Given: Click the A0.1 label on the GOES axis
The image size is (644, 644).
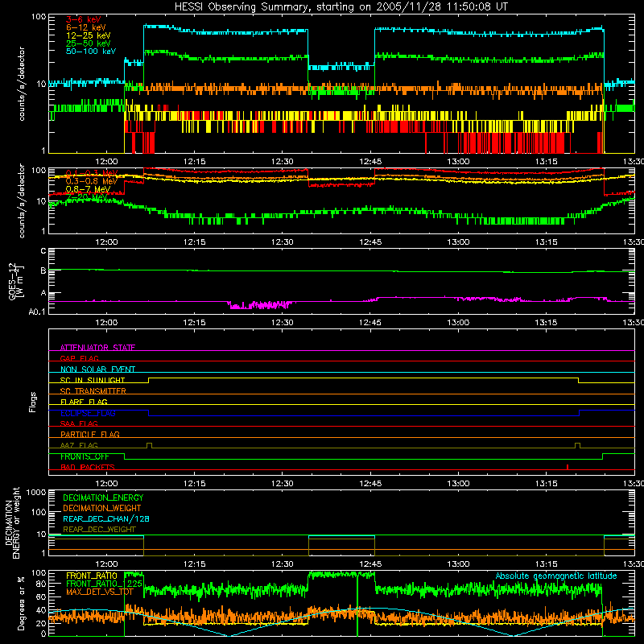Looking at the screenshot, I should click(37, 312).
